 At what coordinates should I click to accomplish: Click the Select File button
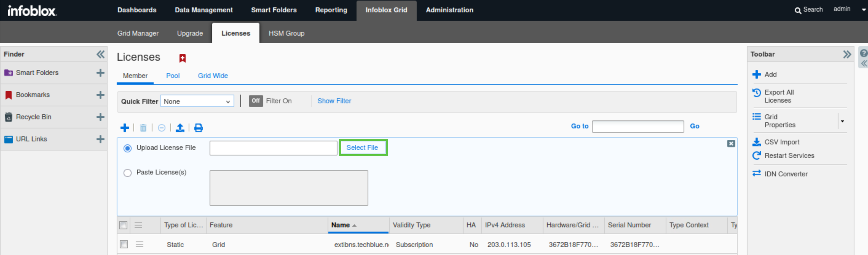pos(363,147)
